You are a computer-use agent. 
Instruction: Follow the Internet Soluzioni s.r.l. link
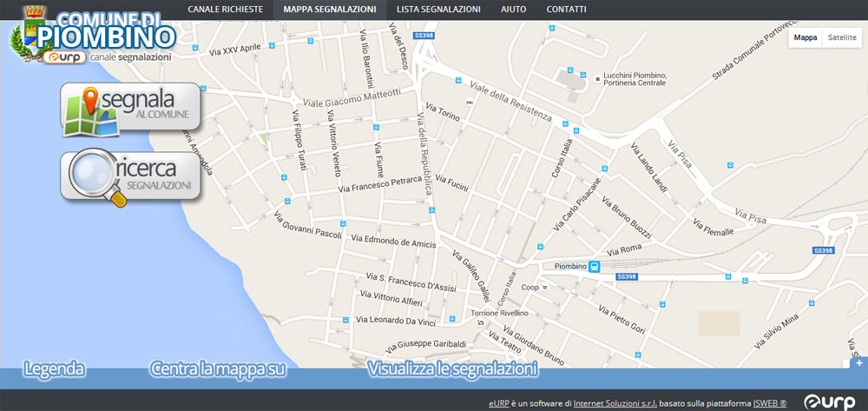[x=615, y=403]
